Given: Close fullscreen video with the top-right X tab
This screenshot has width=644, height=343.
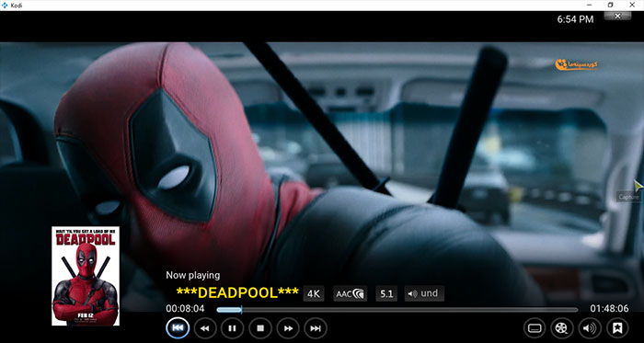Looking at the screenshot, I should 617,16.
